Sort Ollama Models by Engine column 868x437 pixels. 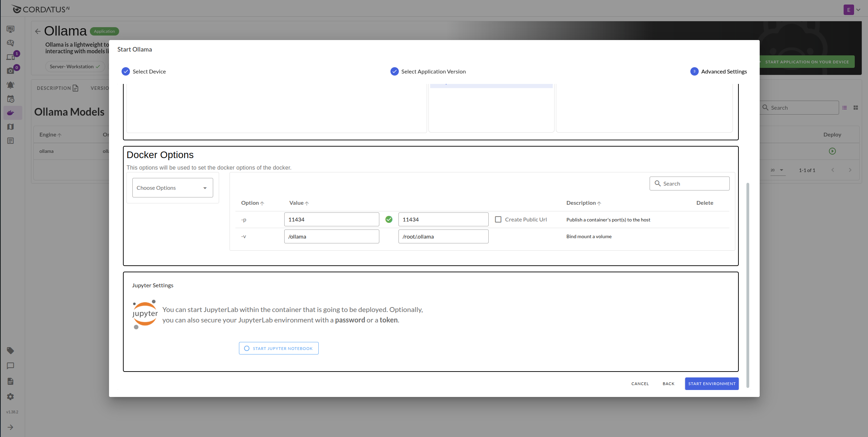coord(50,135)
